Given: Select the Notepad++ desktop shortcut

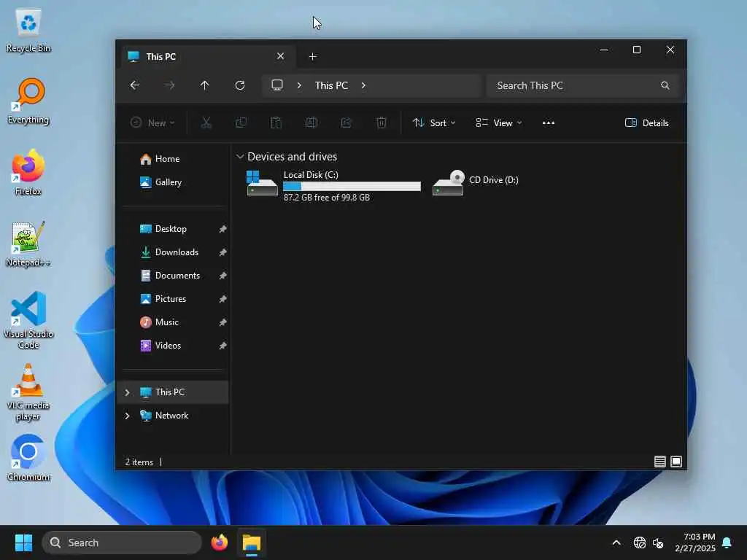Looking at the screenshot, I should 28,244.
